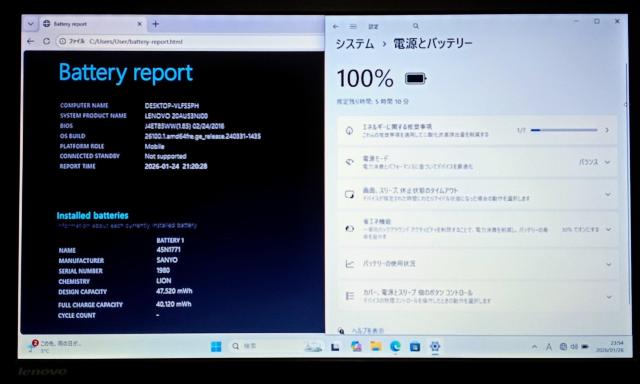Expand the screen, sleep timeout section

click(608, 195)
